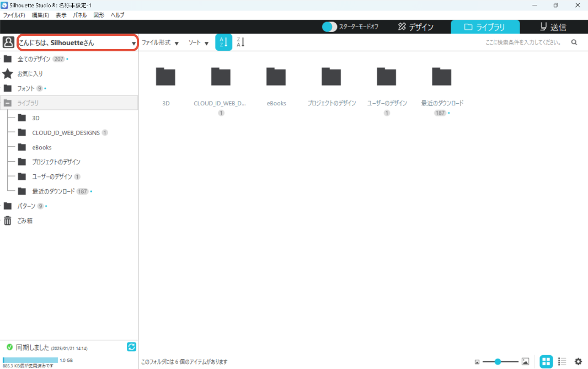Open CLOUD_ID_WEB_D... folder thumbnail
The image size is (588, 369).
point(221,77)
